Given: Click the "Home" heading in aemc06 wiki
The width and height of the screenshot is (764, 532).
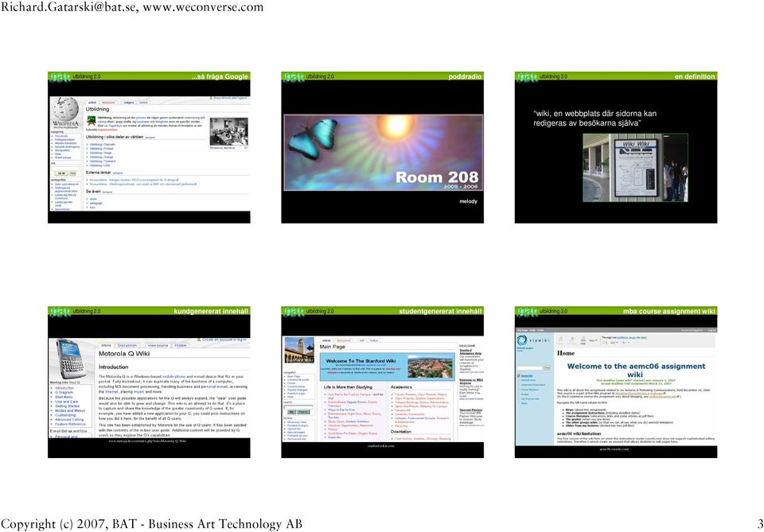Looking at the screenshot, I should tap(566, 353).
